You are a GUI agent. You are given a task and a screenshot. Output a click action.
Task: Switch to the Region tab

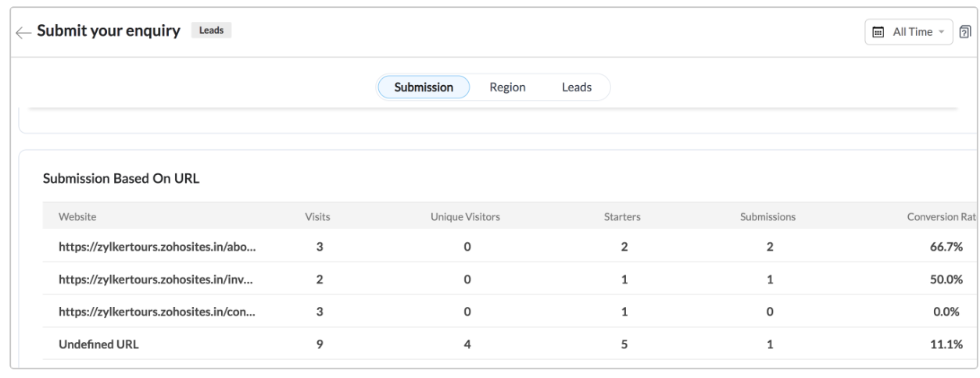507,87
